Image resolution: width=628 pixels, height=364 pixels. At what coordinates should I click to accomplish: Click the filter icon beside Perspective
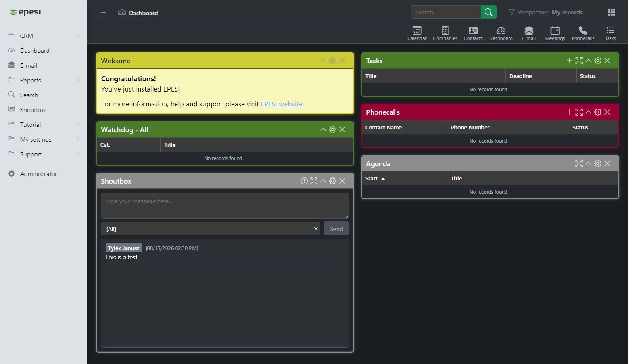[x=512, y=12]
